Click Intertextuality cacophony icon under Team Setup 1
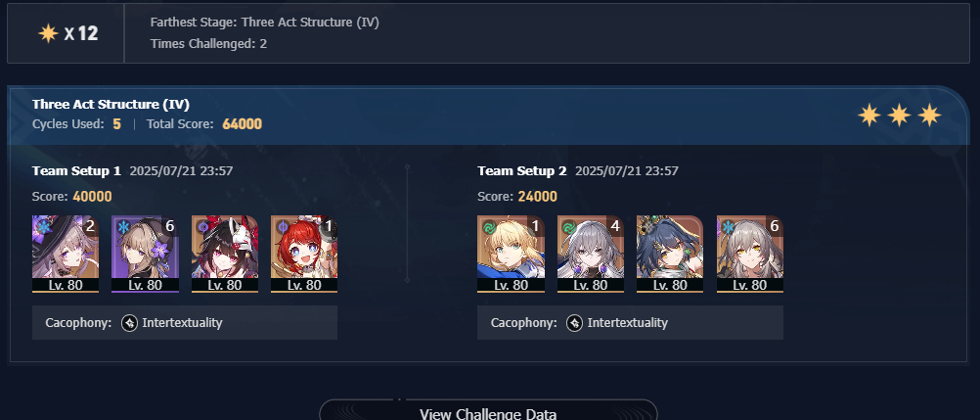Image resolution: width=980 pixels, height=420 pixels. (x=129, y=323)
